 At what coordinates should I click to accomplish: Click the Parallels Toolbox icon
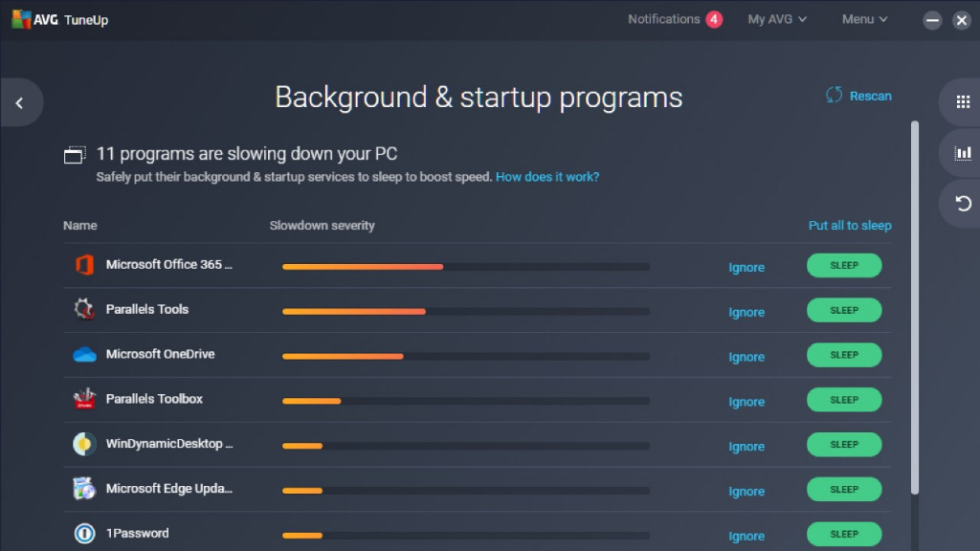point(84,399)
